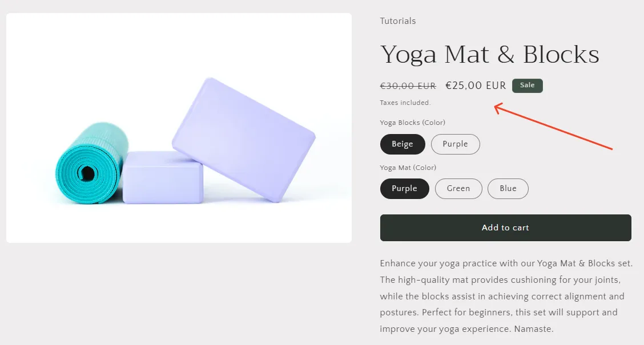The height and width of the screenshot is (345, 644).
Task: Click the product photo of mat and blocks
Action: coord(178,127)
